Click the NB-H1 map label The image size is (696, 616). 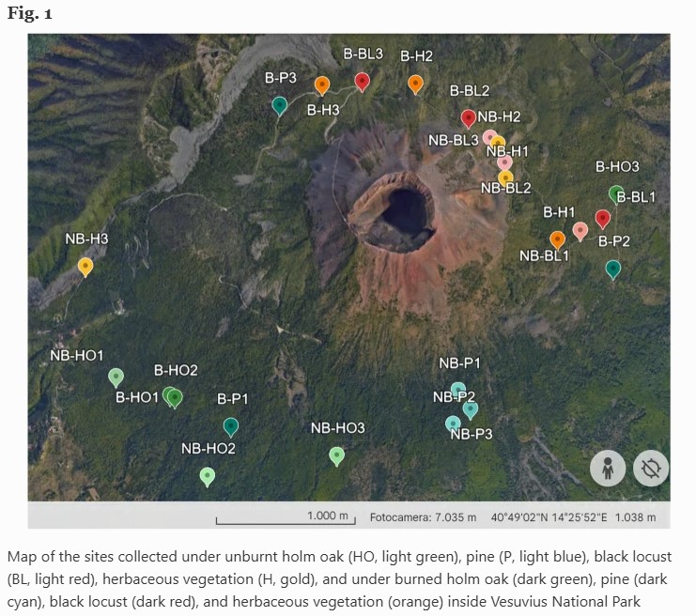(x=507, y=151)
